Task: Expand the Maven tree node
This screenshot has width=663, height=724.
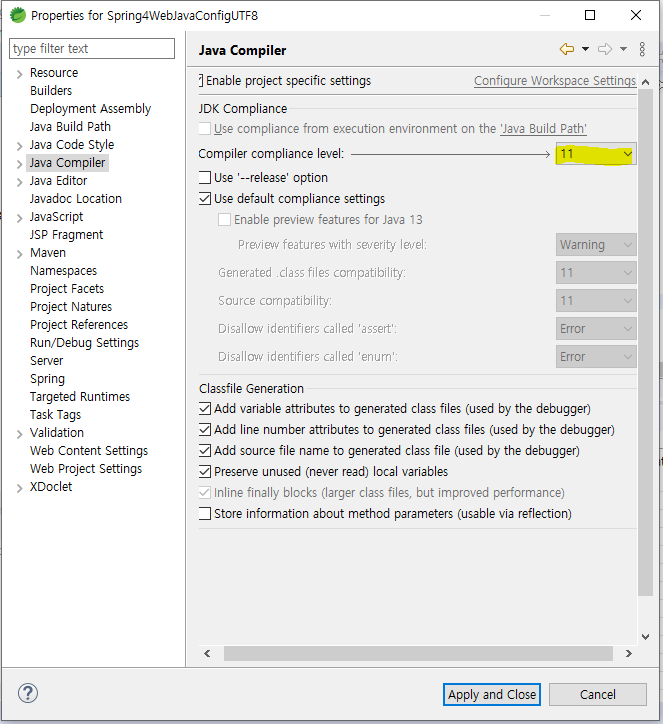Action: click(x=19, y=254)
